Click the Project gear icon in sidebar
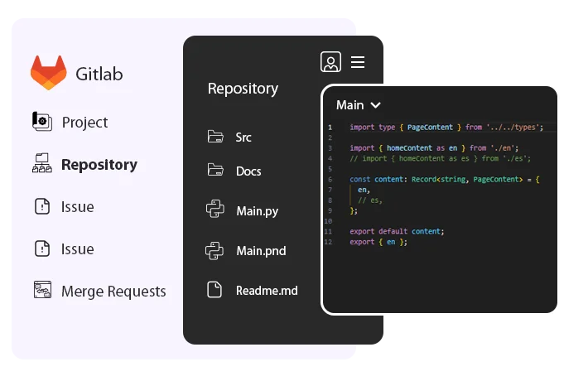Viewport: 588px width, 381px height. 42,122
